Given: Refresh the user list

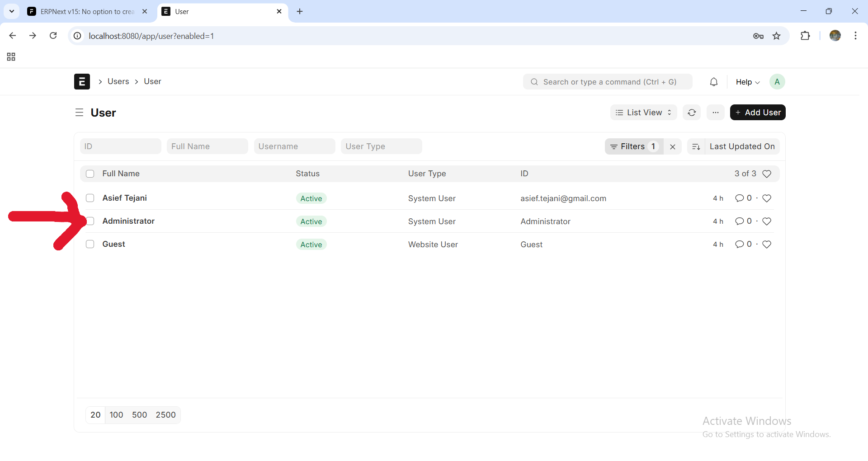Looking at the screenshot, I should pyautogui.click(x=691, y=113).
